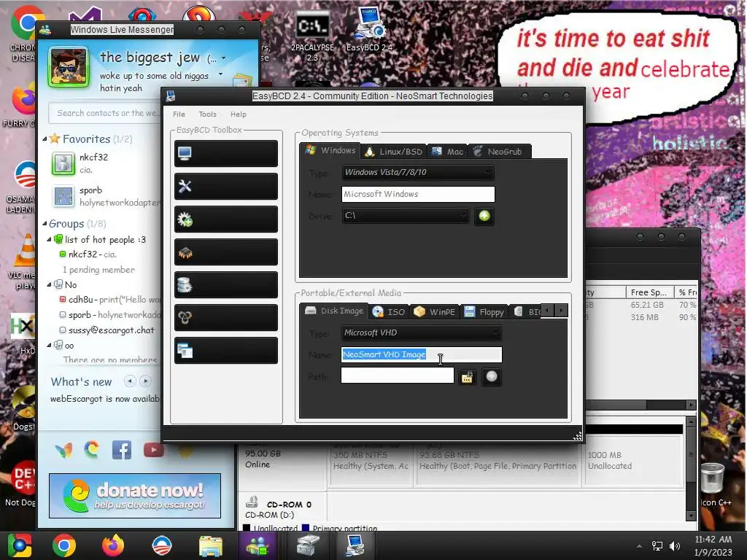Open Advanced Settings chip toolbox button
The height and width of the screenshot is (560, 747).
[226, 252]
